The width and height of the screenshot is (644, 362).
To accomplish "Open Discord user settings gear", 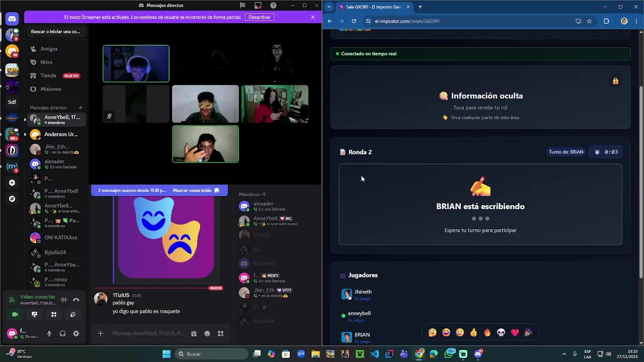I will coord(76,333).
